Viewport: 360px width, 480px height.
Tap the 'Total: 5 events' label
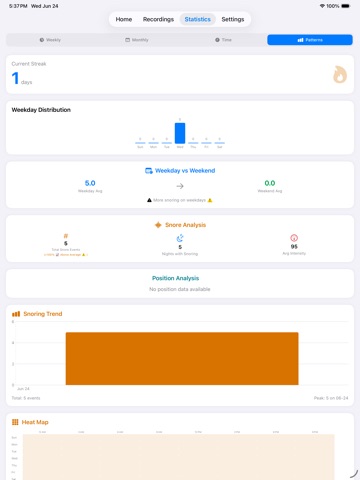click(x=26, y=398)
